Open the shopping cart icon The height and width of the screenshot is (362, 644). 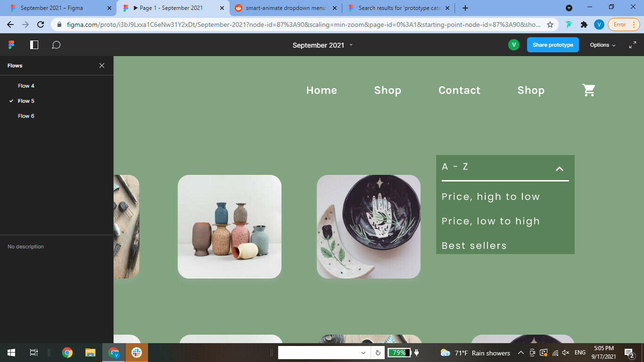(589, 90)
